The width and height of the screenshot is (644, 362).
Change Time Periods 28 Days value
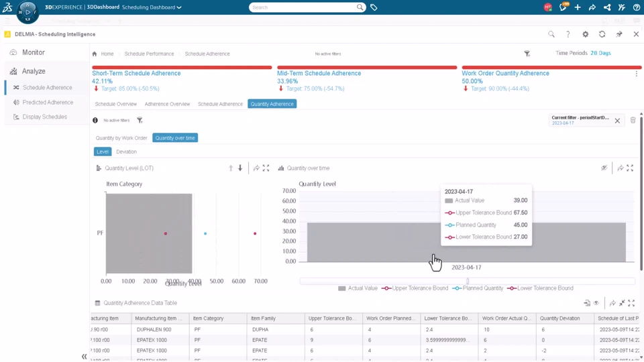[600, 53]
